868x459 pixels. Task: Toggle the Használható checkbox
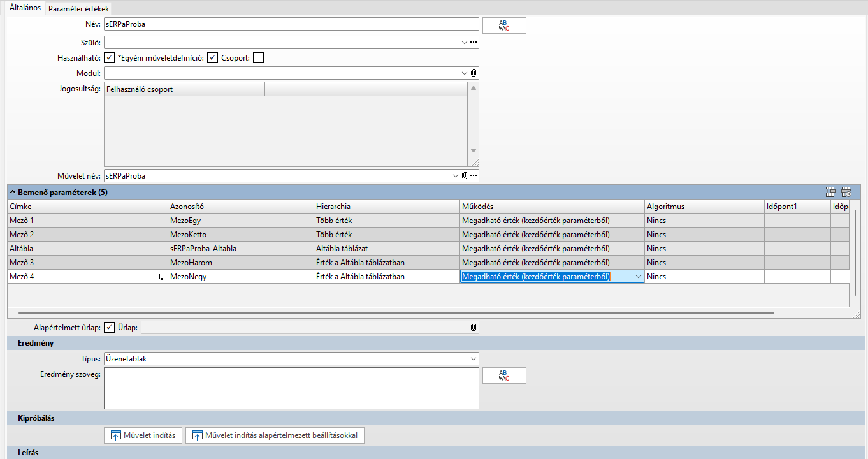[x=110, y=58]
